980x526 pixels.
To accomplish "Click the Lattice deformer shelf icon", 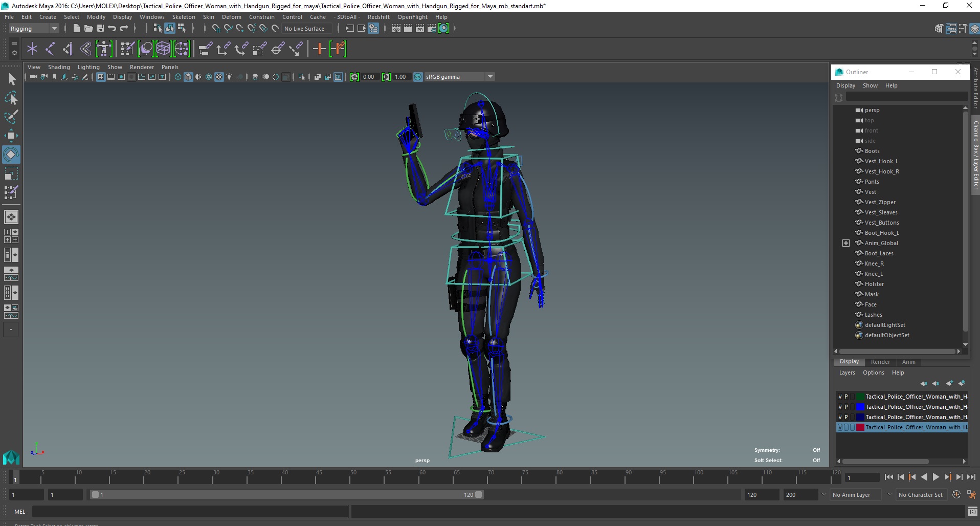I will [x=164, y=49].
